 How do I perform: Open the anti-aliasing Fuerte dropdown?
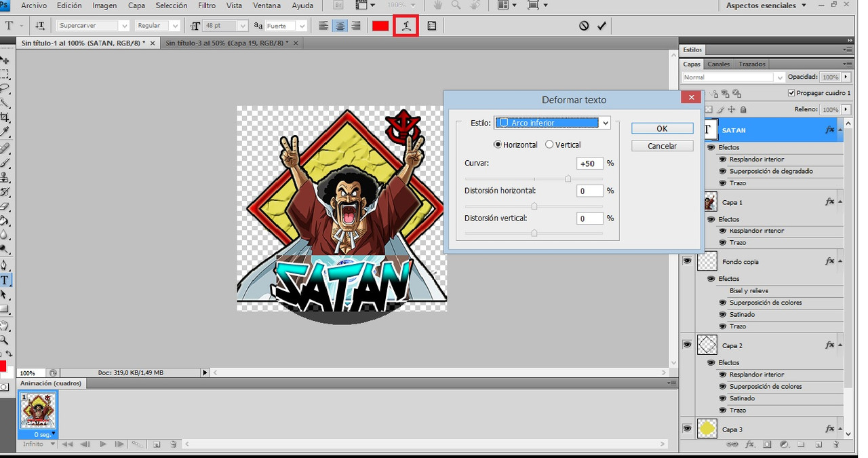pyautogui.click(x=302, y=26)
